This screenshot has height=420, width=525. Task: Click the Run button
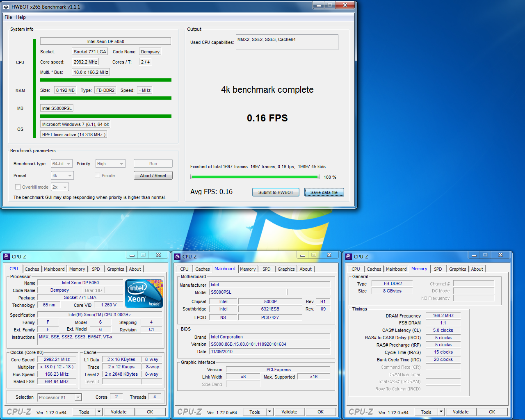[153, 164]
